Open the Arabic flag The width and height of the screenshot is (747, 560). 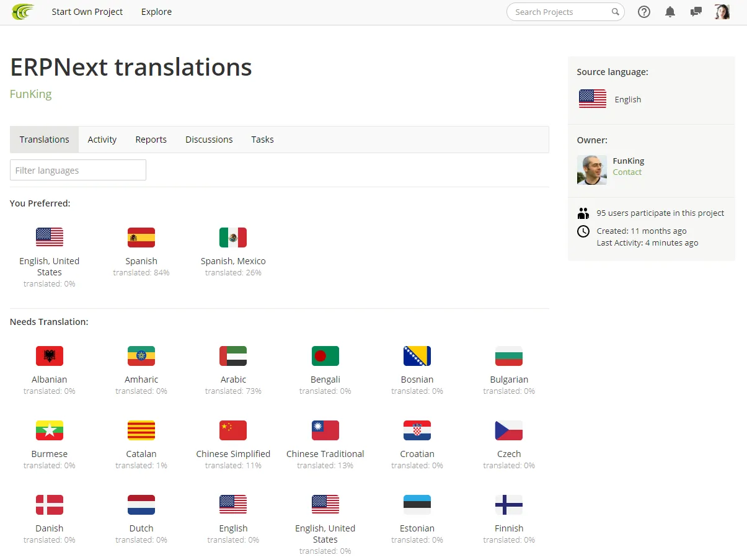233,356
